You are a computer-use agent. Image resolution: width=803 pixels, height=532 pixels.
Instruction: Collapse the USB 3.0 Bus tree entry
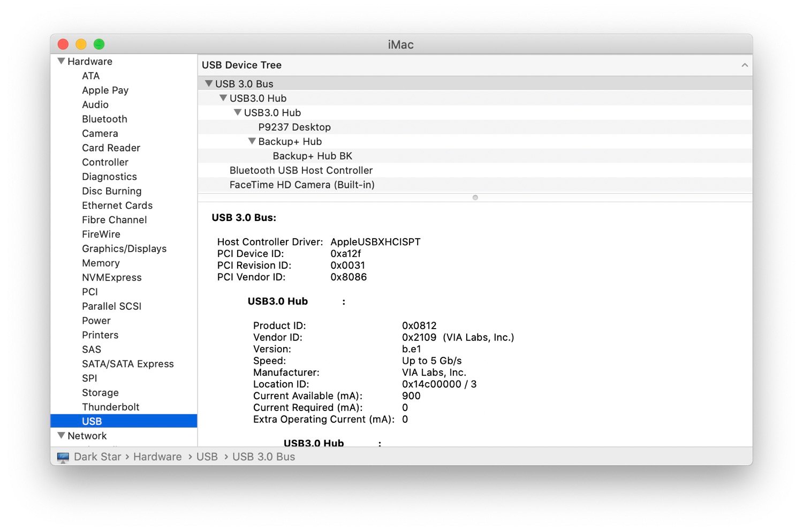pos(209,83)
